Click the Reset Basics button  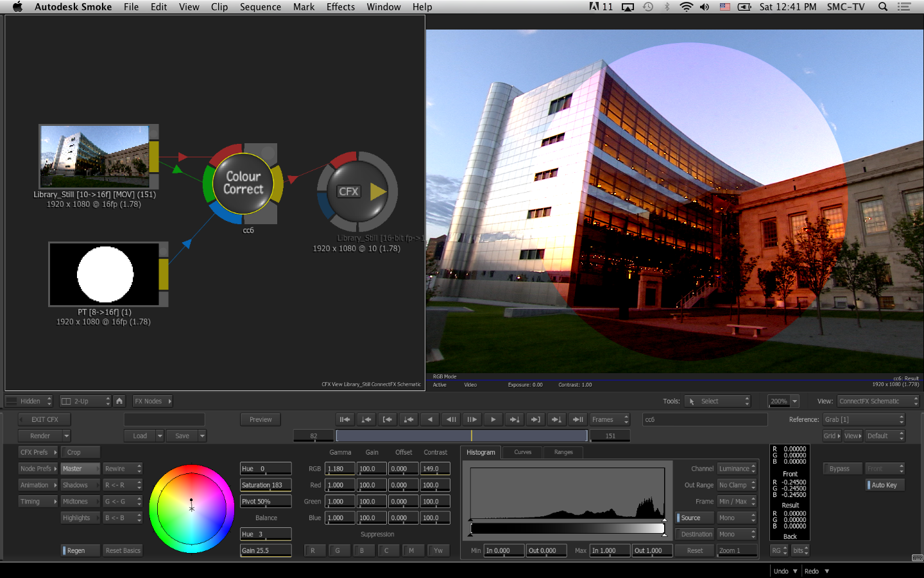tap(123, 550)
